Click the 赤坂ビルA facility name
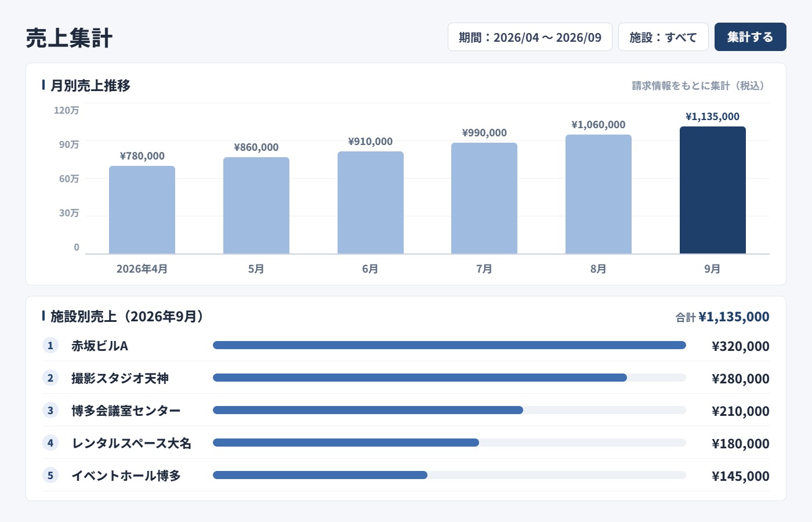Viewport: 812px width, 522px height. click(x=100, y=346)
